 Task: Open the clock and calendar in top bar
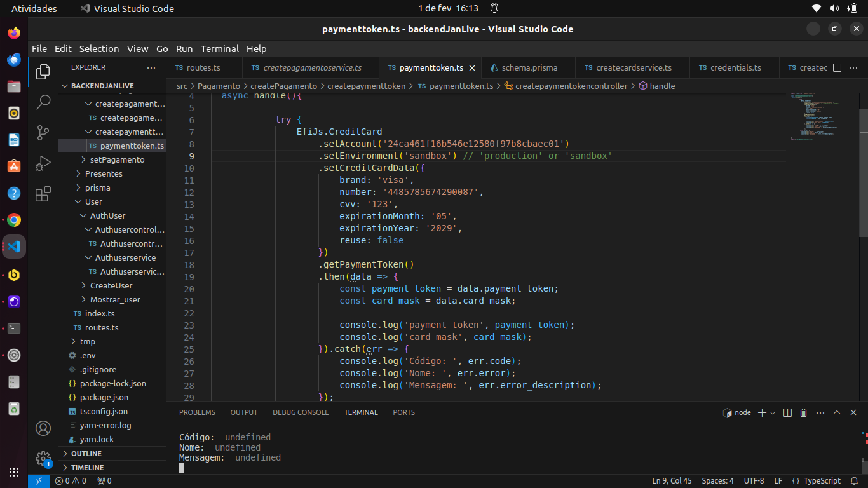pyautogui.click(x=448, y=8)
